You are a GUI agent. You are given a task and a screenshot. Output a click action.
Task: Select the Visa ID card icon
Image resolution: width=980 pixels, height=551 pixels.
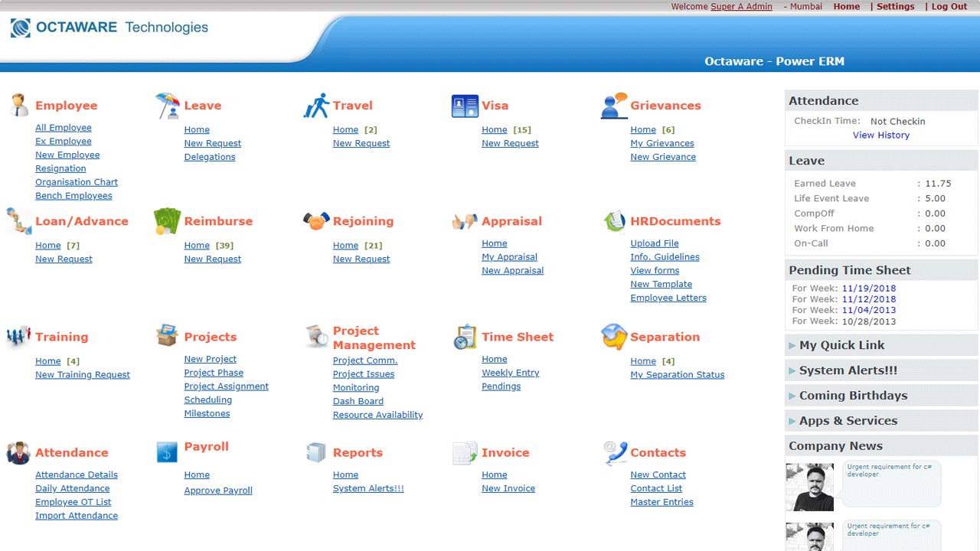[465, 106]
